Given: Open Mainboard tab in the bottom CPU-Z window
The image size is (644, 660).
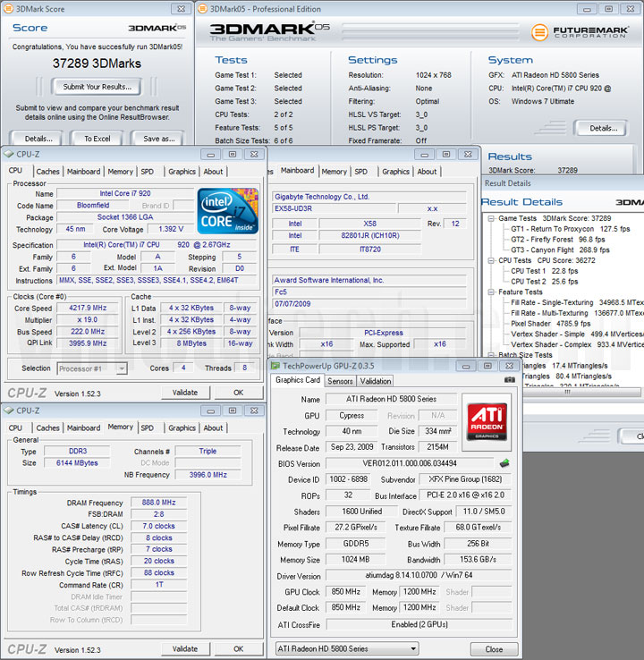Looking at the screenshot, I should (x=84, y=427).
